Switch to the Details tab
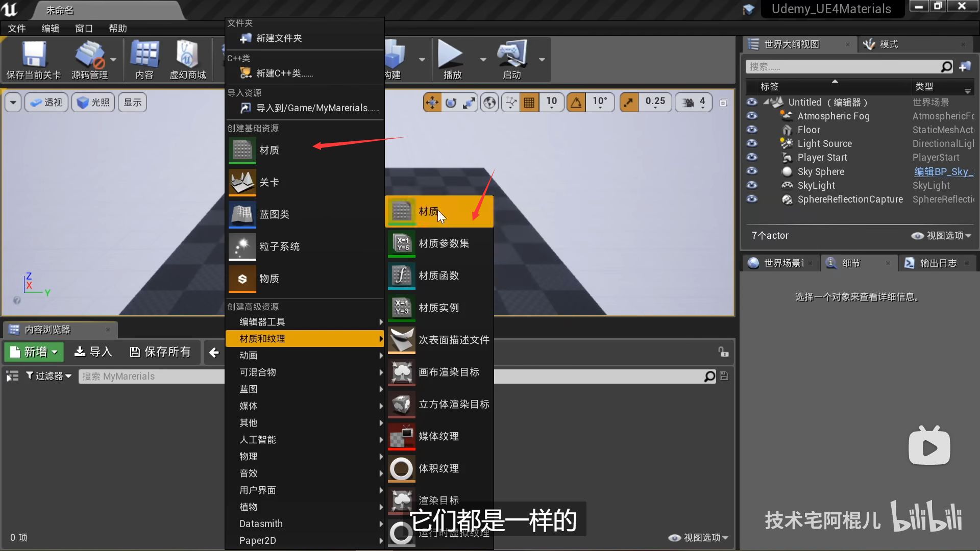Image resolution: width=980 pixels, height=551 pixels. (x=858, y=263)
